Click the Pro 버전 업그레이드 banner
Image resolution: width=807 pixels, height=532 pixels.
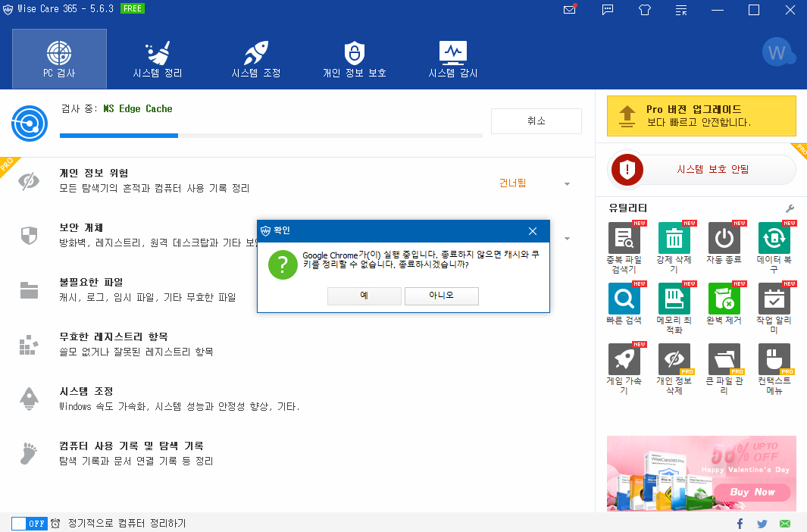(702, 116)
